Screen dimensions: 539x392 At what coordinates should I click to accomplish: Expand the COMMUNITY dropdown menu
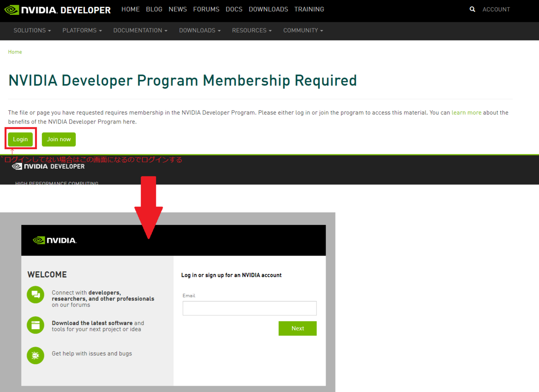(x=303, y=31)
